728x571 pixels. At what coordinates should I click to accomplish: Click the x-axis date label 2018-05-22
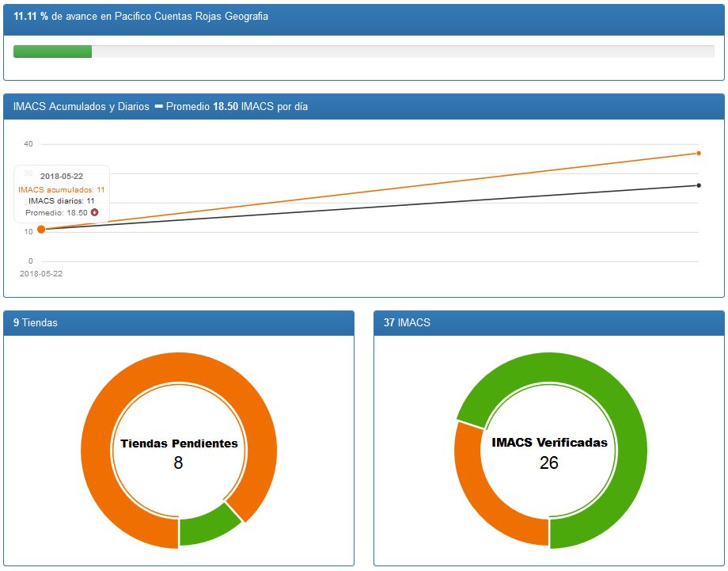(x=41, y=274)
